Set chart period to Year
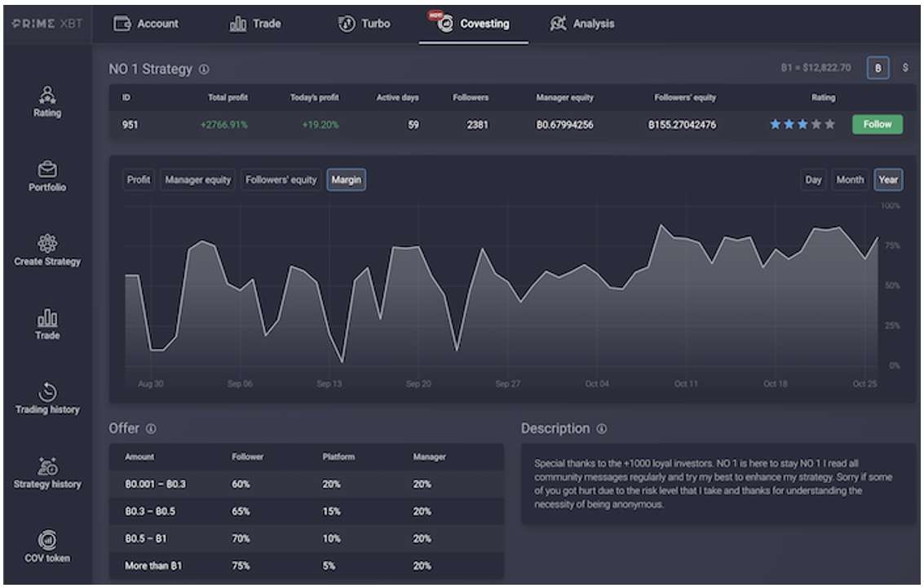The image size is (924, 588). click(x=888, y=179)
